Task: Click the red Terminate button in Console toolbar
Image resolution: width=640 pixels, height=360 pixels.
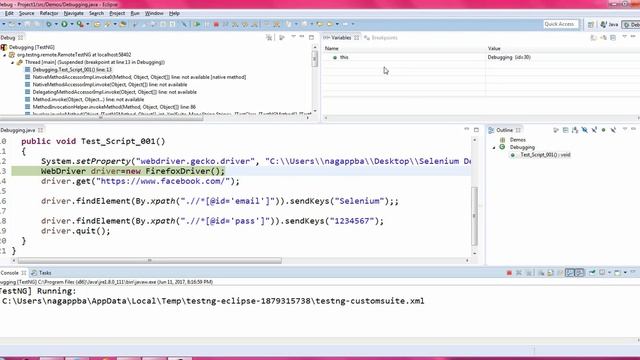Action: [x=509, y=273]
